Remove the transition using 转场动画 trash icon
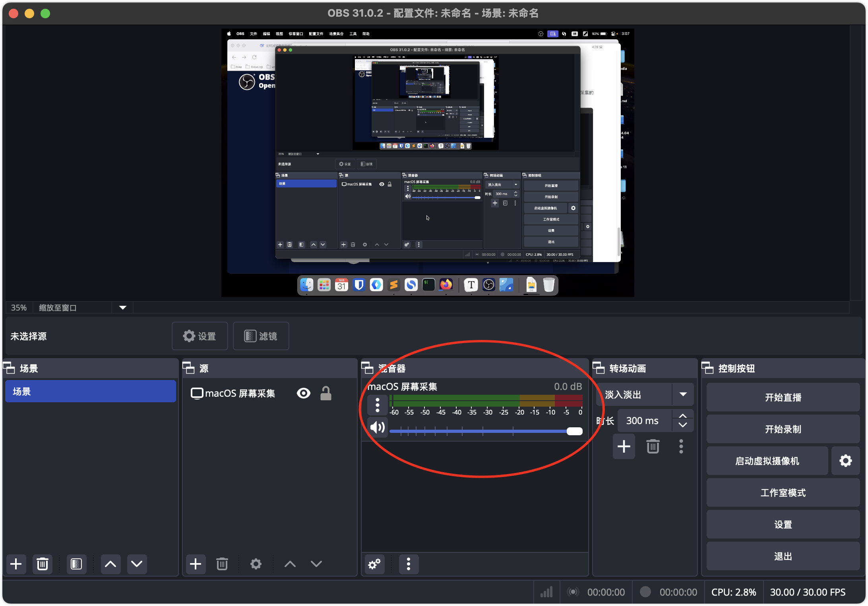This screenshot has height=606, width=868. [x=653, y=446]
